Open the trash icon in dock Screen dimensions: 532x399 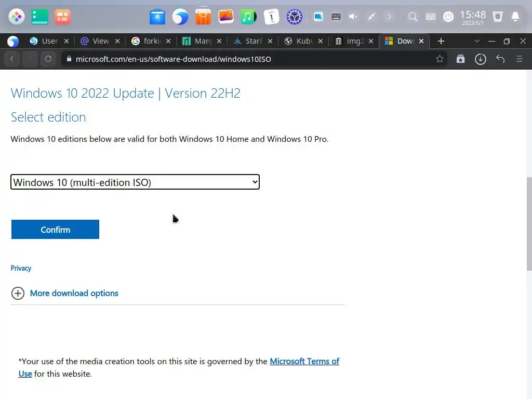pyautogui.click(x=497, y=17)
